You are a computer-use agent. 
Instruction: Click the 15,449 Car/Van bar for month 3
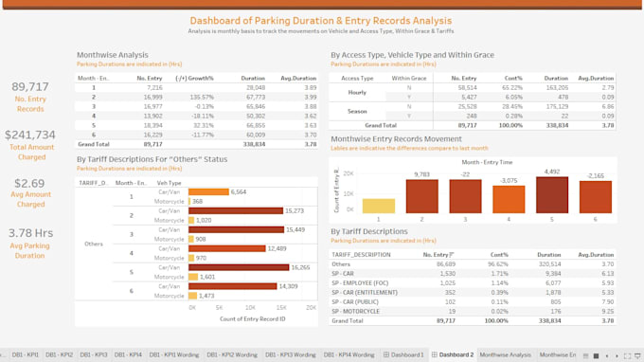(236, 229)
